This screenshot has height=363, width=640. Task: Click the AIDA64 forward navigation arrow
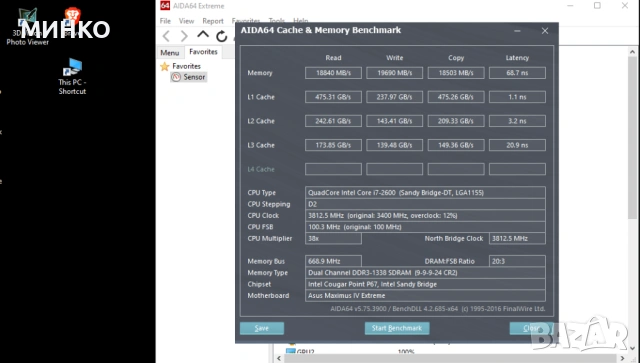(x=184, y=36)
